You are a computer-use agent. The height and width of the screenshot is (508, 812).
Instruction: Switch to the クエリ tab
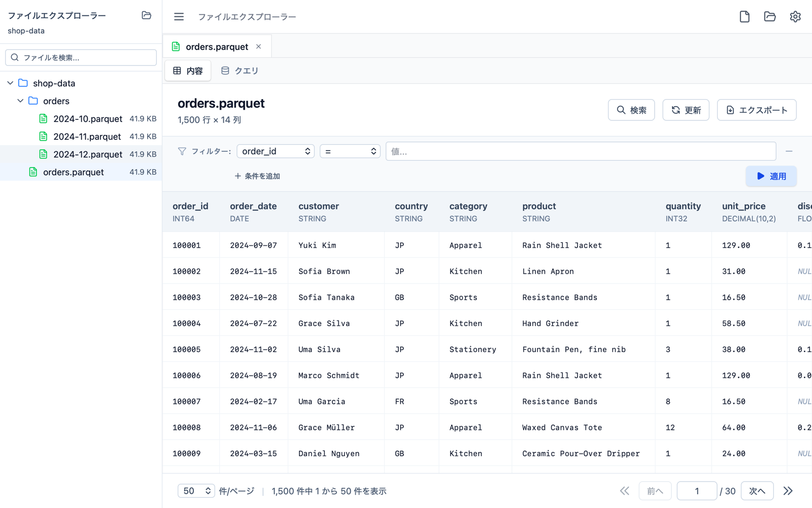(x=240, y=71)
